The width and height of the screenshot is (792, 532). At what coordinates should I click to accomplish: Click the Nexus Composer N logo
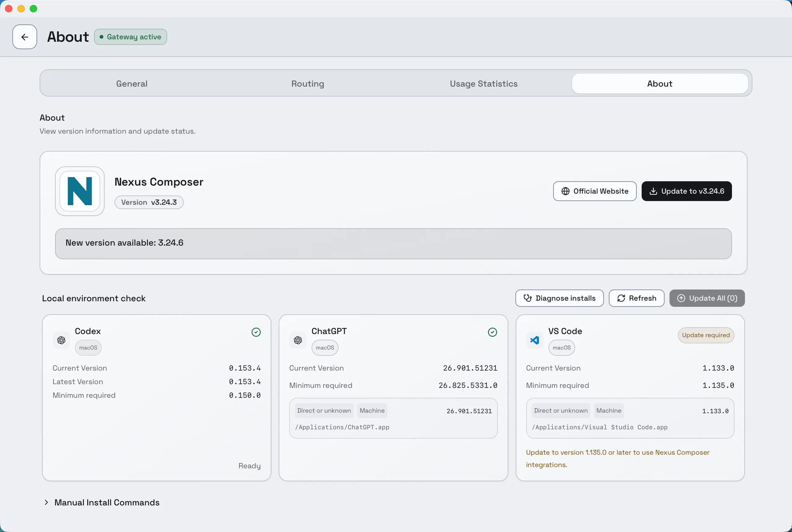tap(80, 191)
